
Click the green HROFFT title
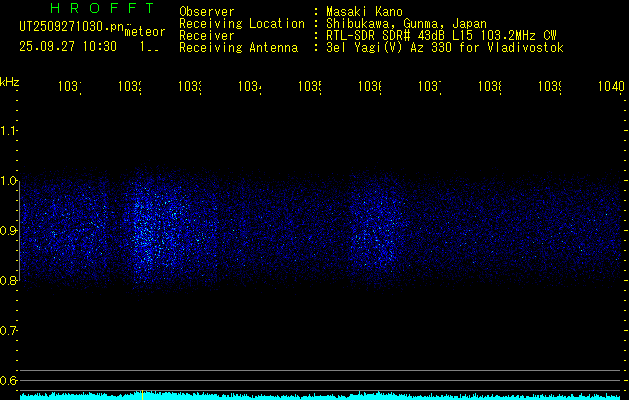click(103, 8)
